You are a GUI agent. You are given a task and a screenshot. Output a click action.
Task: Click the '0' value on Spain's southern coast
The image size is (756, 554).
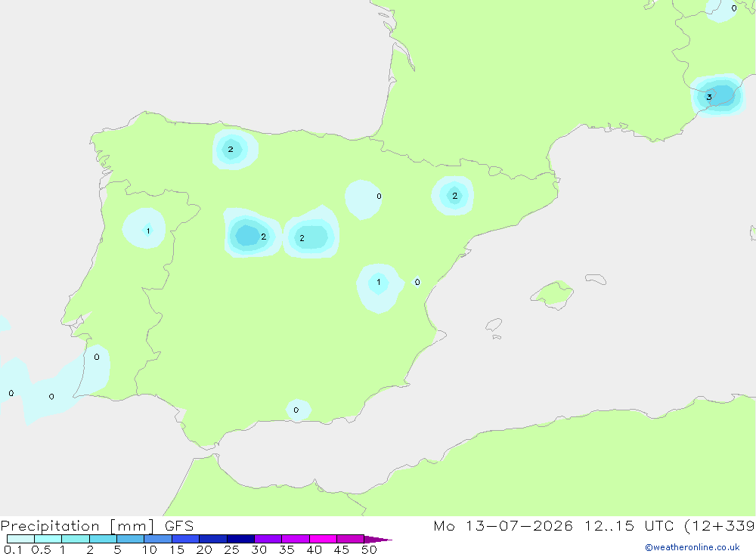point(296,410)
